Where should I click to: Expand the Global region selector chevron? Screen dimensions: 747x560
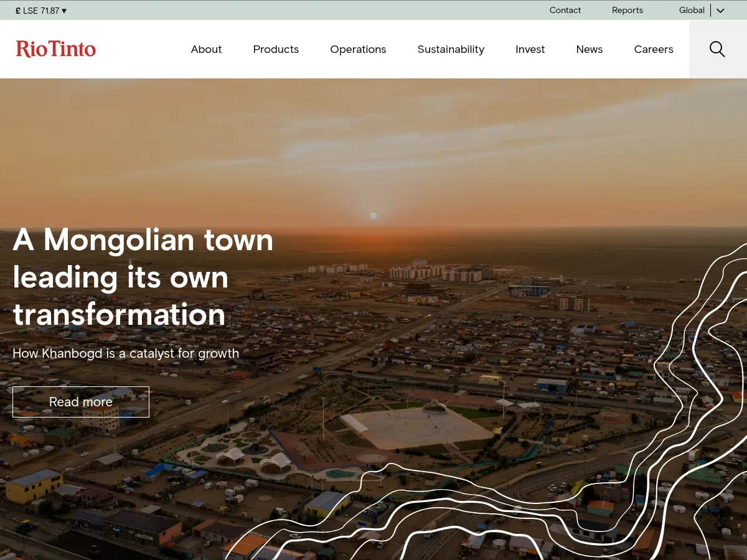point(720,11)
